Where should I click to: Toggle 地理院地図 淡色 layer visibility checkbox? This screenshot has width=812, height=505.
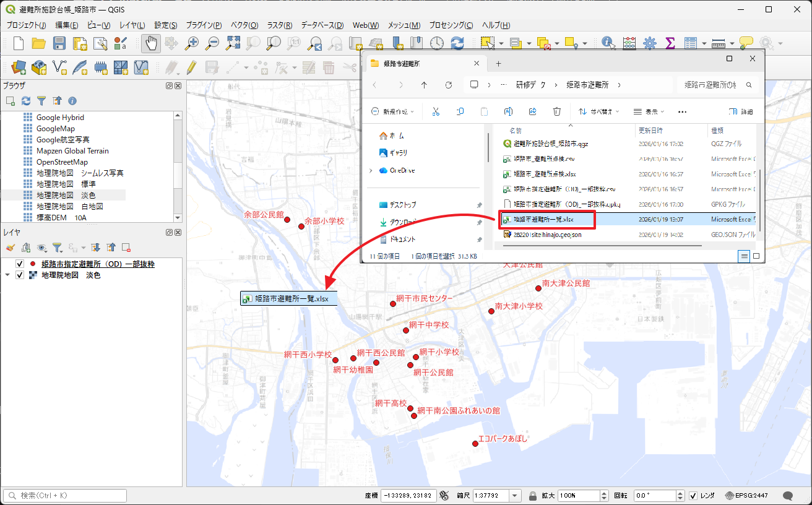click(x=20, y=275)
